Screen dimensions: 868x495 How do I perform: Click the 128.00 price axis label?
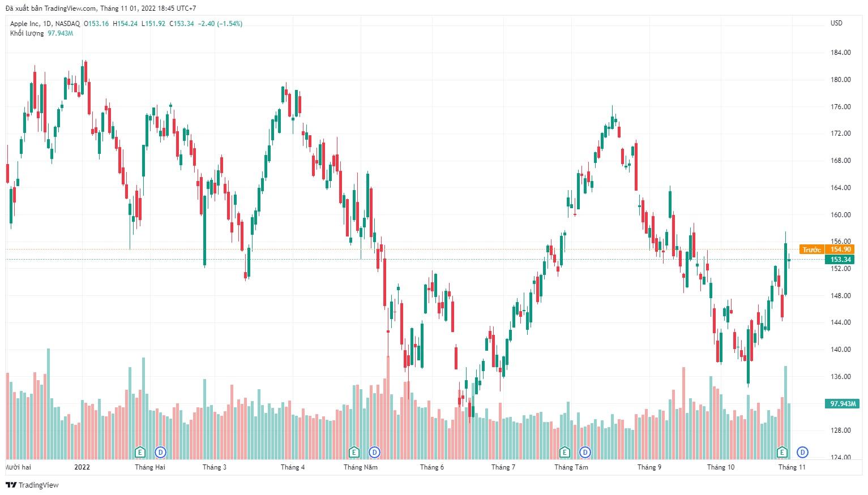(840, 431)
